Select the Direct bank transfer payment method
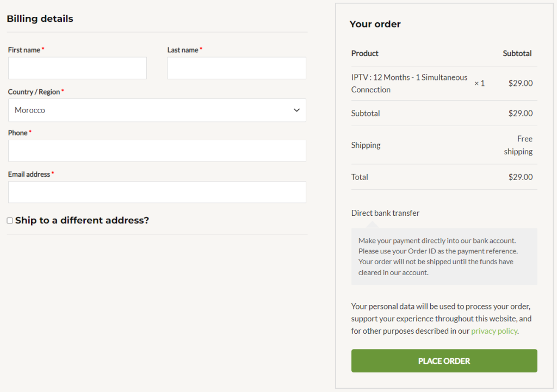Screen dimensions: 557x392 point(385,213)
